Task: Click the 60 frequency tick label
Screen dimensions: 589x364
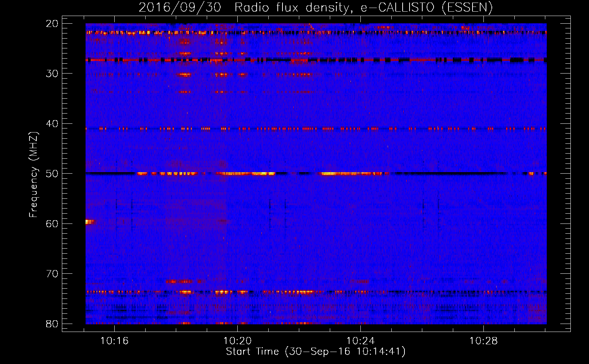Action: click(52, 223)
